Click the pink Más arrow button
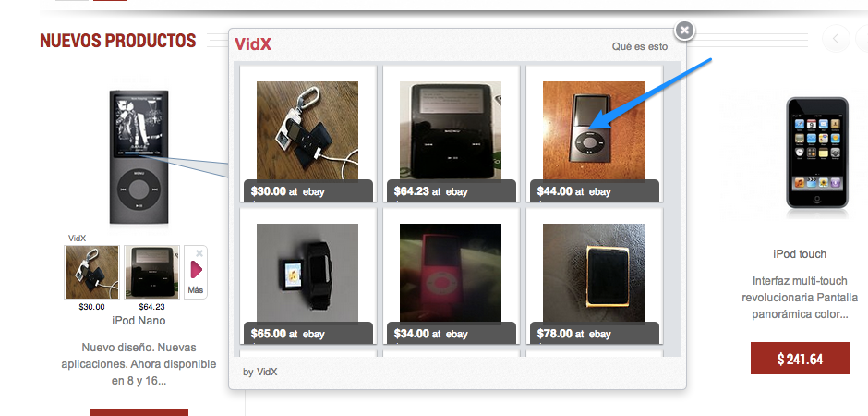The height and width of the screenshot is (416, 868). click(x=196, y=270)
